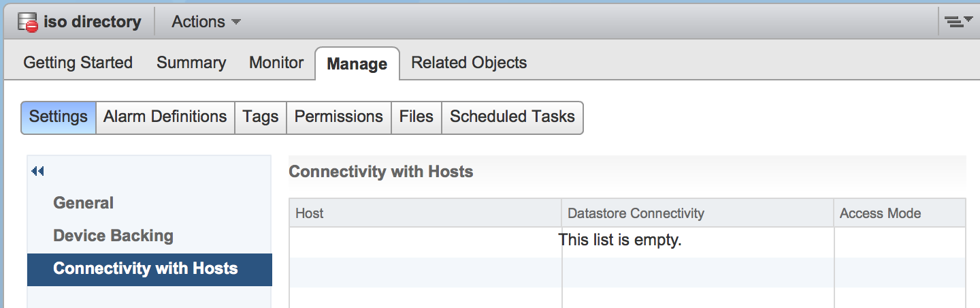The height and width of the screenshot is (308, 980).
Task: Select the Settings sub-tab button
Action: point(59,117)
